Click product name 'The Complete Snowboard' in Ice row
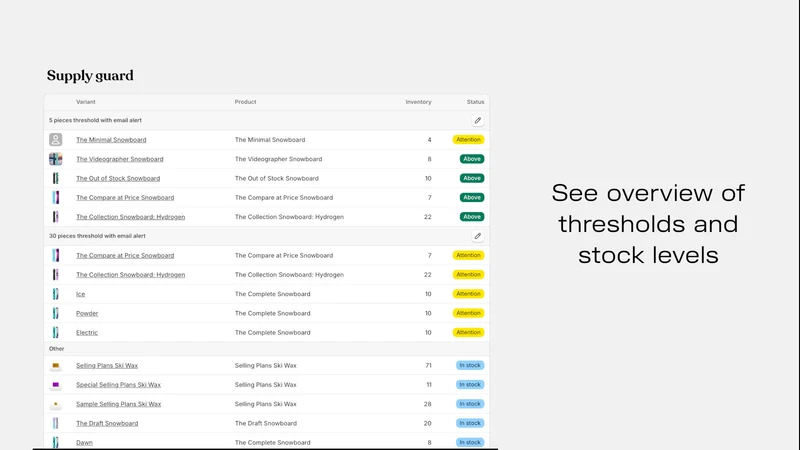The image size is (800, 450). pyautogui.click(x=272, y=294)
